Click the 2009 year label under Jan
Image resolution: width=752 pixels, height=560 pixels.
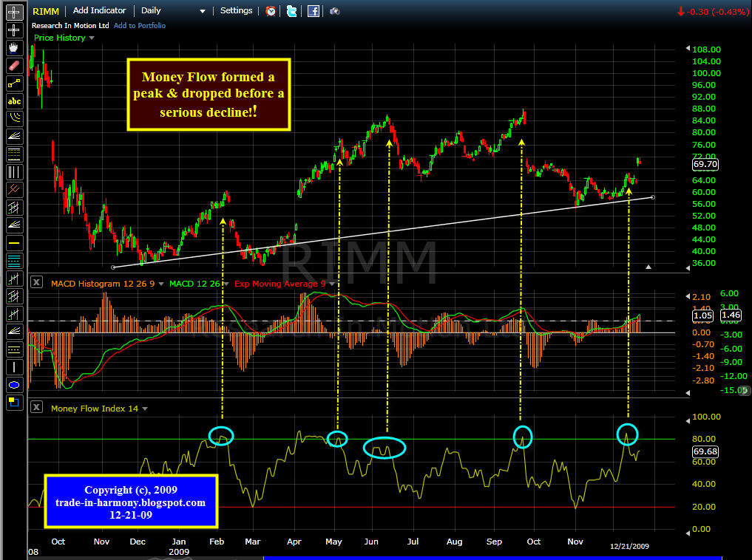tap(179, 552)
